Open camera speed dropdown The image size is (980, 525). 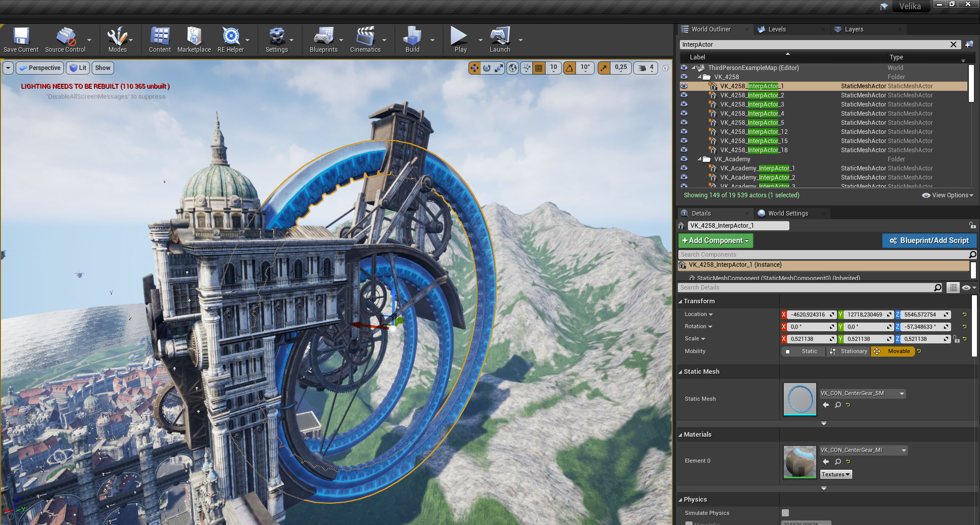[x=646, y=68]
